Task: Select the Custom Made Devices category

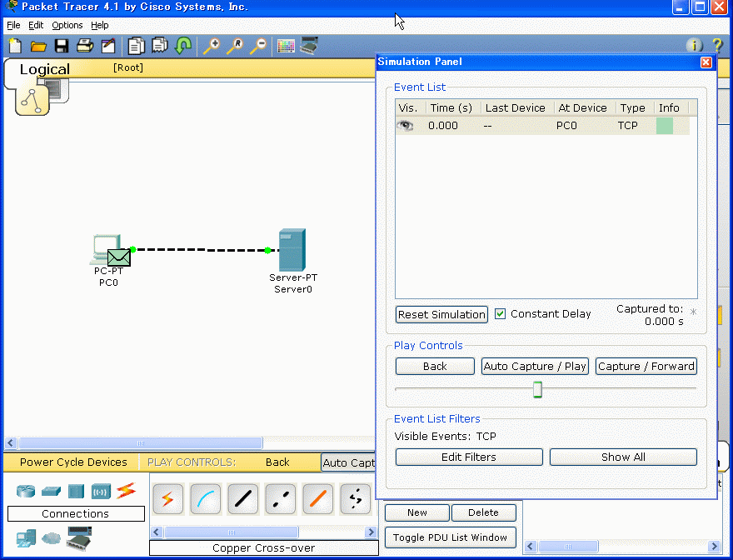Action: [79, 538]
